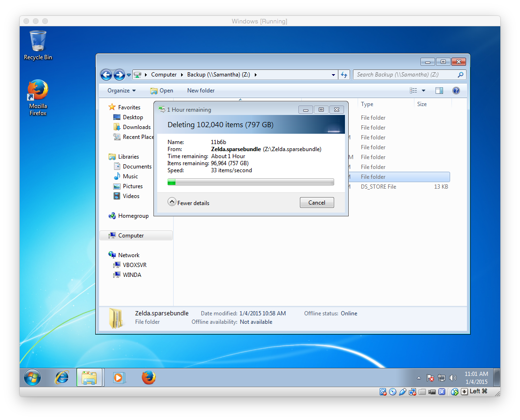This screenshot has height=420, width=520.
Task: Open the Documents library
Action: (x=133, y=167)
